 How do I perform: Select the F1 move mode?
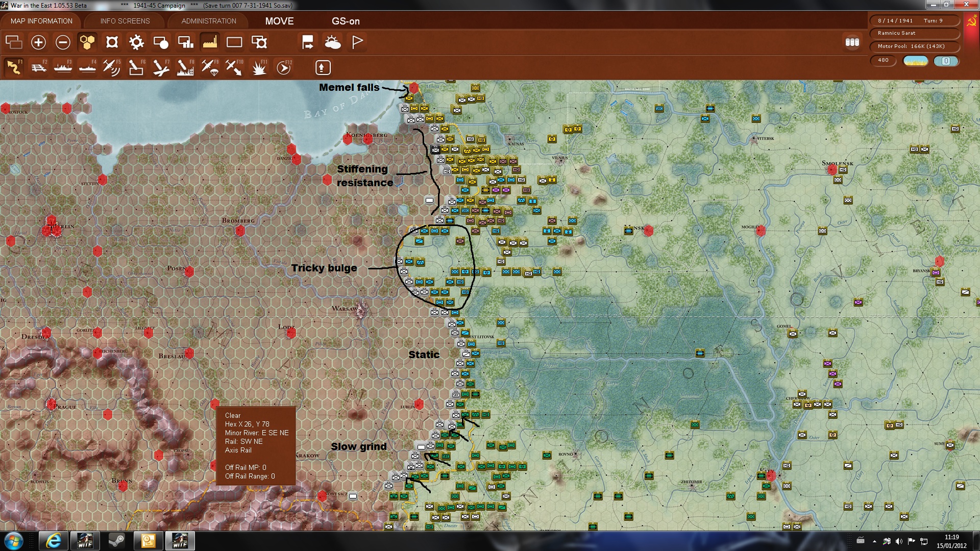click(14, 67)
